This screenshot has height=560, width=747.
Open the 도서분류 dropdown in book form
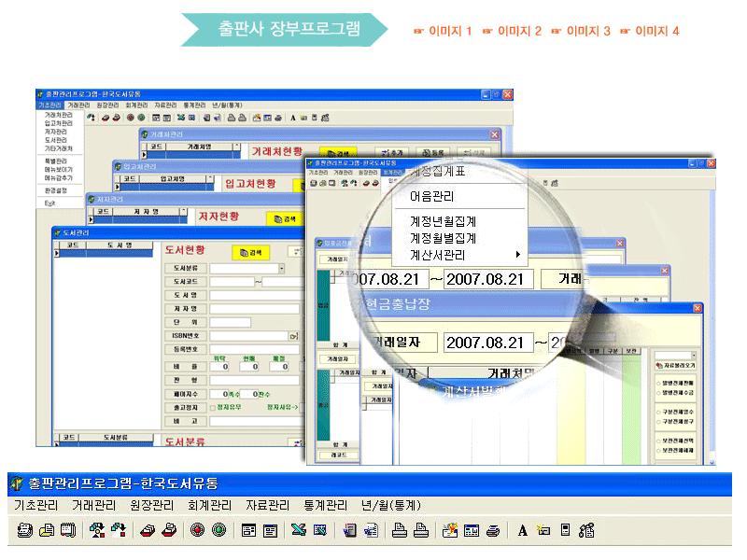click(x=282, y=268)
